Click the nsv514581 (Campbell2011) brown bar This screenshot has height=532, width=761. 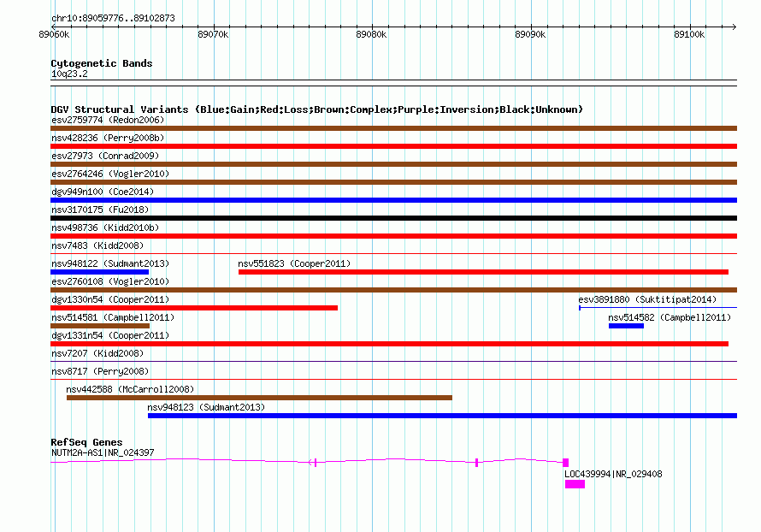pyautogui.click(x=100, y=326)
